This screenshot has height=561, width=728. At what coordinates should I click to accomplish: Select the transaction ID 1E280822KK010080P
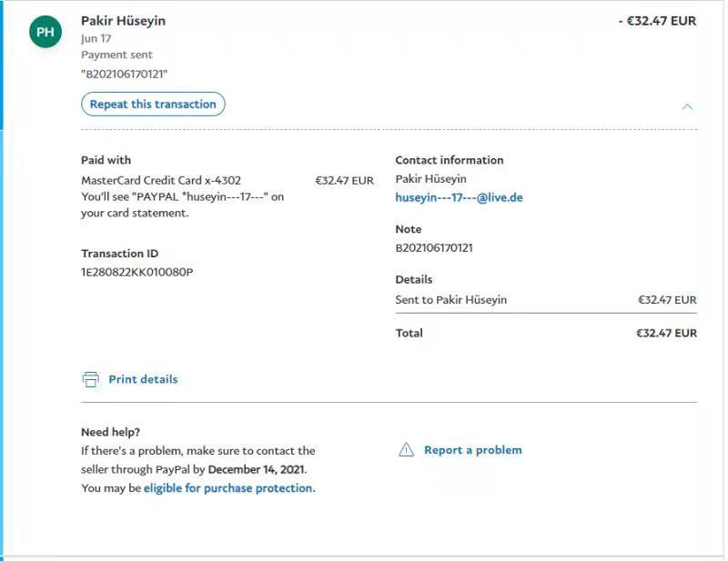(x=137, y=272)
